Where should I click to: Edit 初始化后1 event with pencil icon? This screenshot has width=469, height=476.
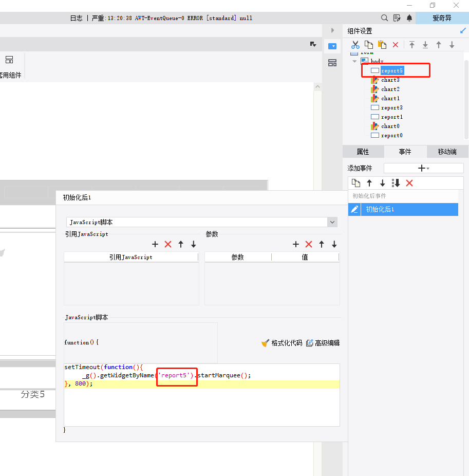click(x=354, y=209)
